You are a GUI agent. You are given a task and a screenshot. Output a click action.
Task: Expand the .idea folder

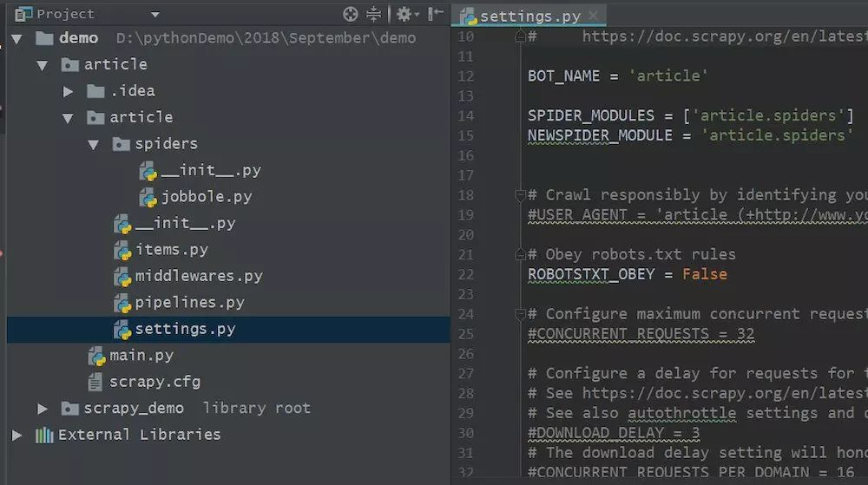pyautogui.click(x=68, y=91)
